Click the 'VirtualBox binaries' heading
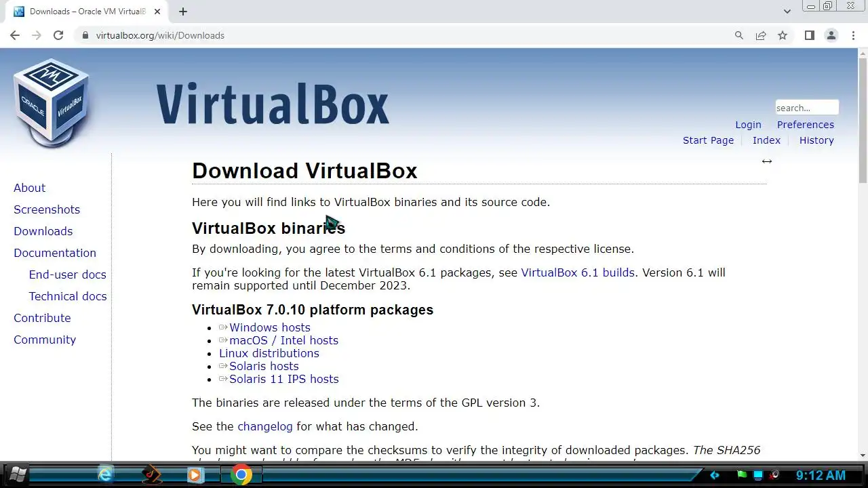The image size is (868, 488). 269,228
